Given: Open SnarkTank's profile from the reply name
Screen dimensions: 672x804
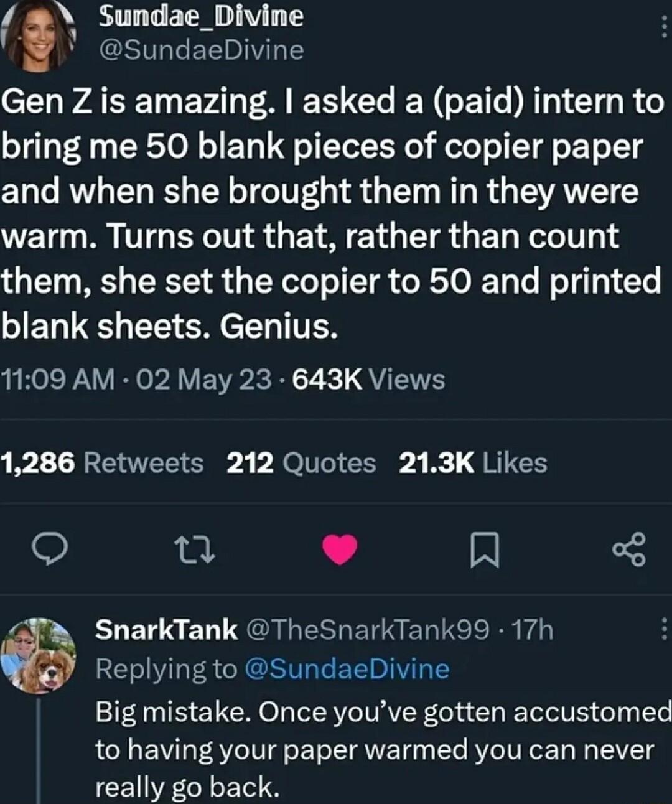Looking at the screenshot, I should [166, 630].
